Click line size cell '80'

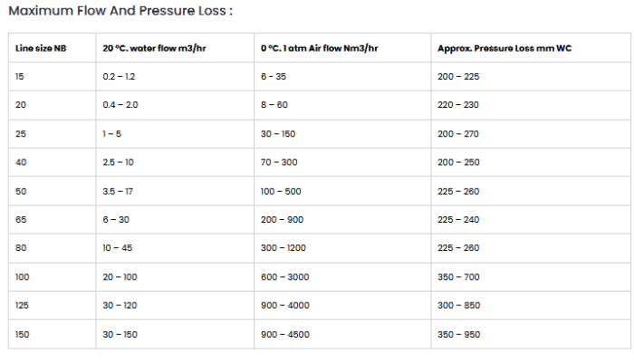tap(20, 248)
